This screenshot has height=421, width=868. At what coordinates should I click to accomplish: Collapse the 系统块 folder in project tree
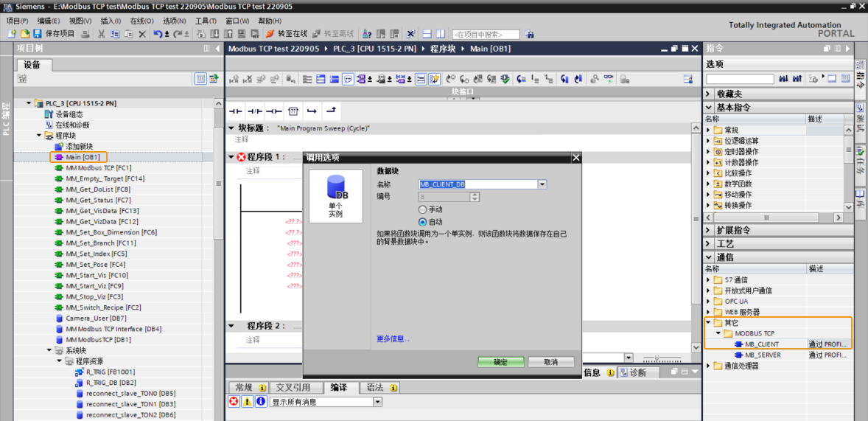click(49, 351)
